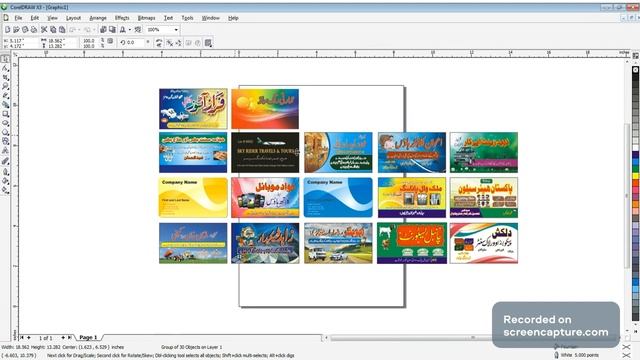Viewport: 640px width, 360px height.
Task: Open the Layout menu
Action: point(73,18)
